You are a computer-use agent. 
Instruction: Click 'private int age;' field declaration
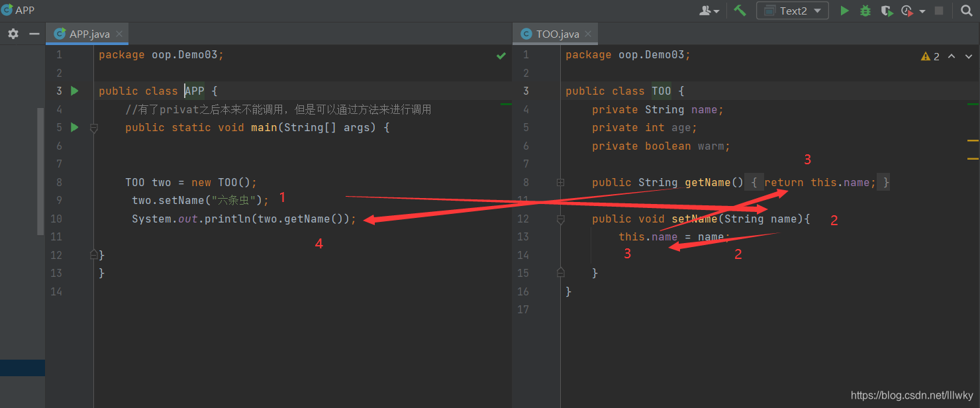pyautogui.click(x=644, y=127)
